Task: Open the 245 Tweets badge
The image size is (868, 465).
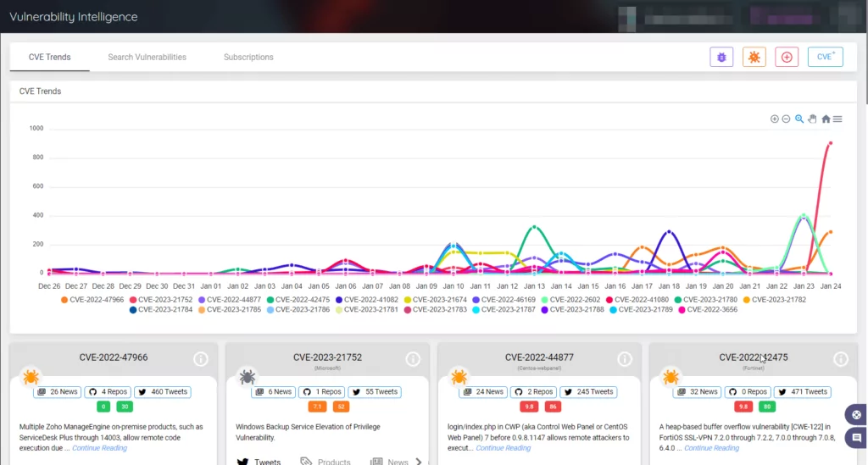Action: (x=588, y=392)
